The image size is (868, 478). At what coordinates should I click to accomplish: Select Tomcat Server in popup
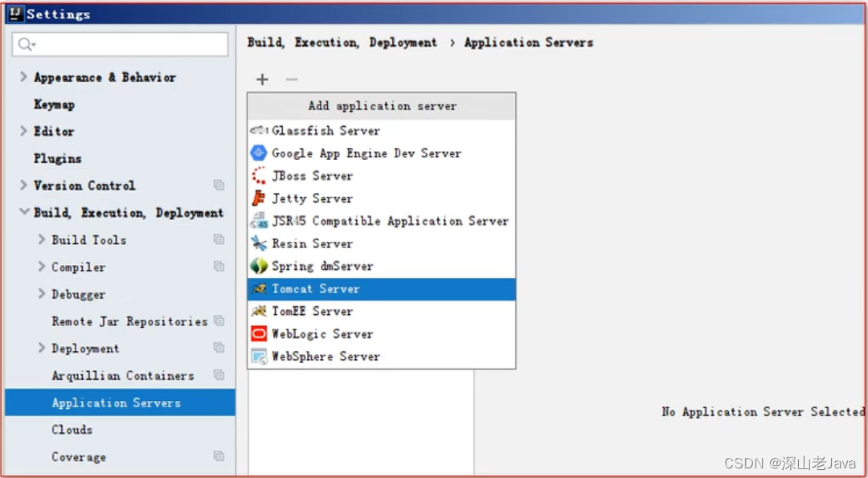tap(382, 288)
